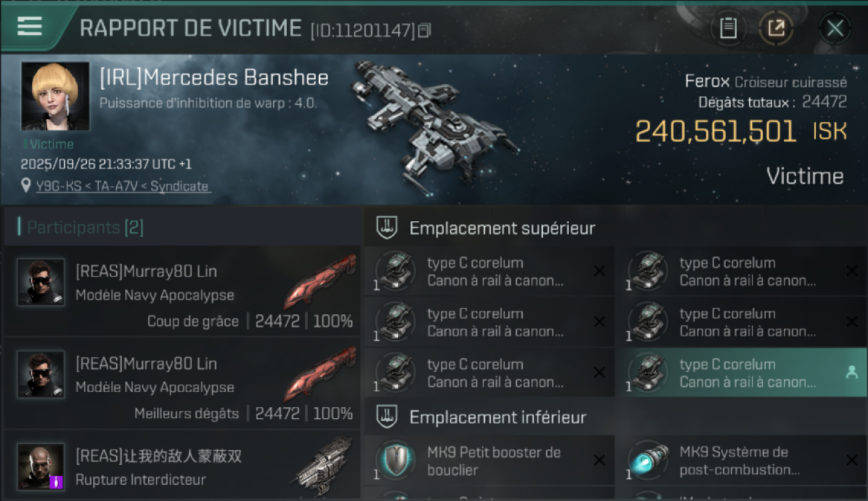Image resolution: width=868 pixels, height=501 pixels.
Task: Select the highlighted type C corelum railgun
Action: point(741,373)
